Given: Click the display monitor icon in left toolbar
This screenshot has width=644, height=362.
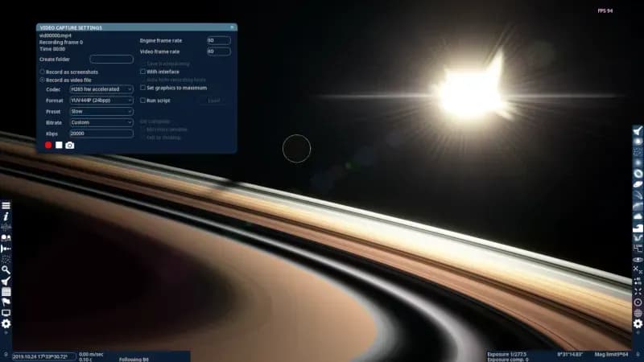Looking at the screenshot, I should click(6, 312).
